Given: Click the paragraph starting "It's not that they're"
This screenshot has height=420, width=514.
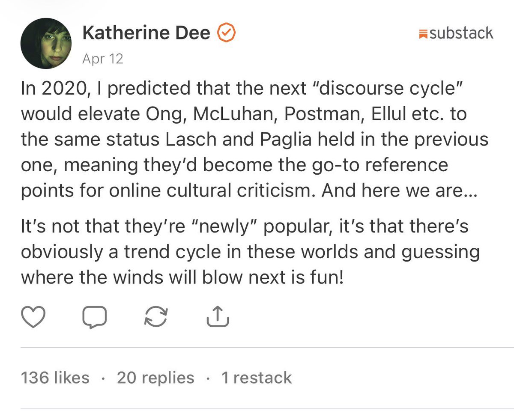Looking at the screenshot, I should pos(250,253).
